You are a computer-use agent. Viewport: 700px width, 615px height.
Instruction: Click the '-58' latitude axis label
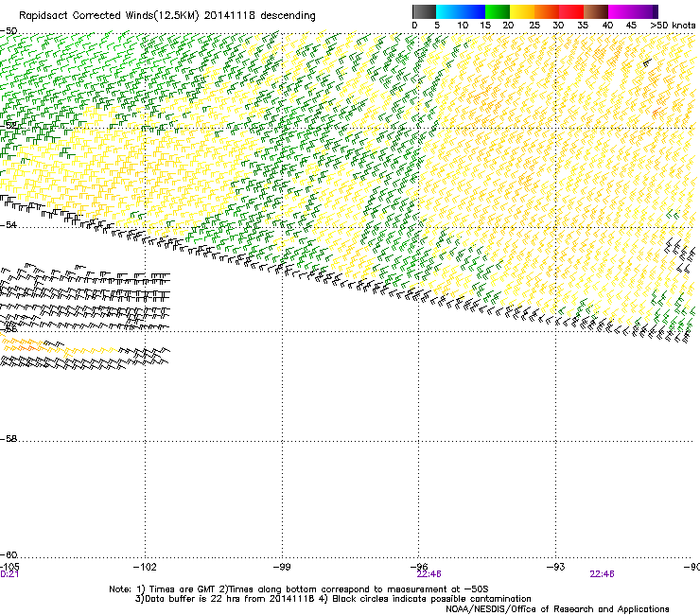point(9,439)
